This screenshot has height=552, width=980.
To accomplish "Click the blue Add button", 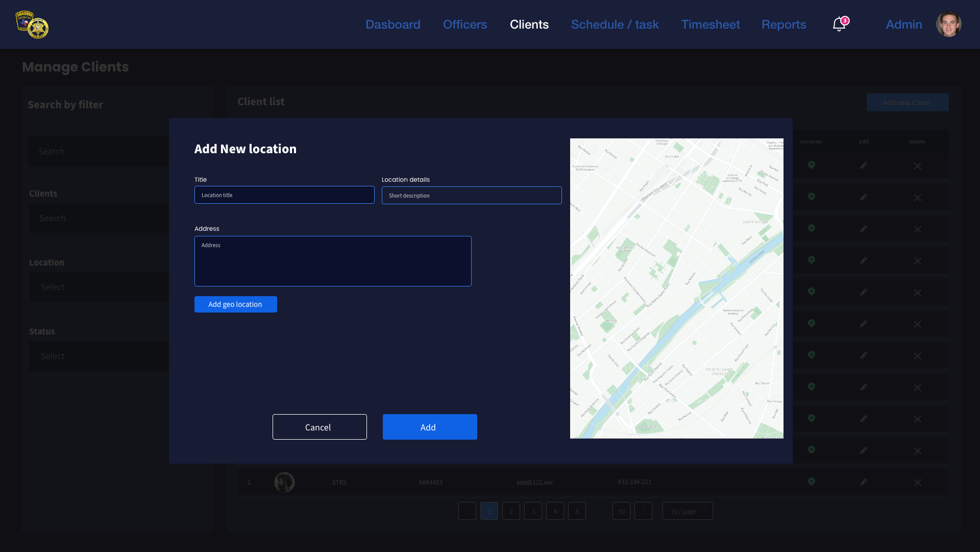I will click(x=430, y=427).
